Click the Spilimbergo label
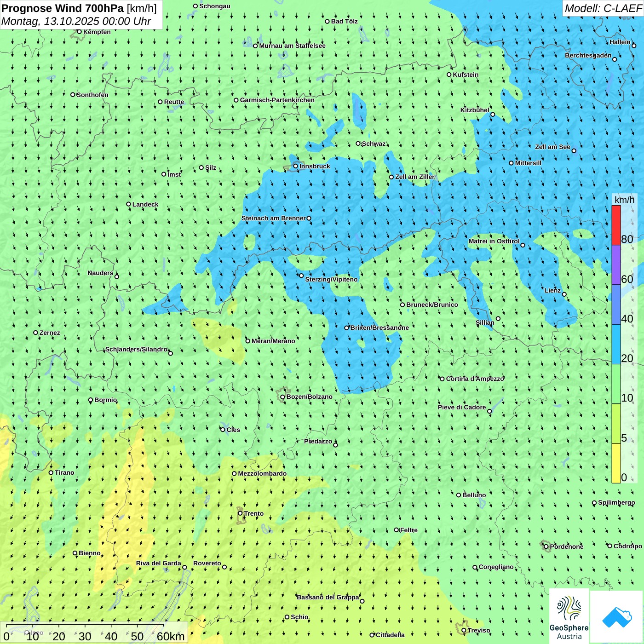 point(616,502)
